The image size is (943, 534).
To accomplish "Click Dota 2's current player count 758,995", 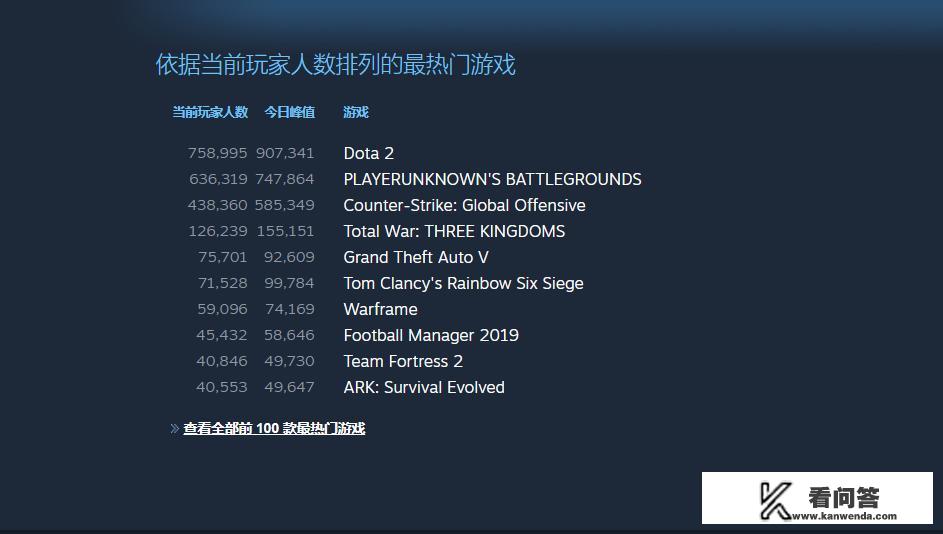I will pyautogui.click(x=217, y=153).
